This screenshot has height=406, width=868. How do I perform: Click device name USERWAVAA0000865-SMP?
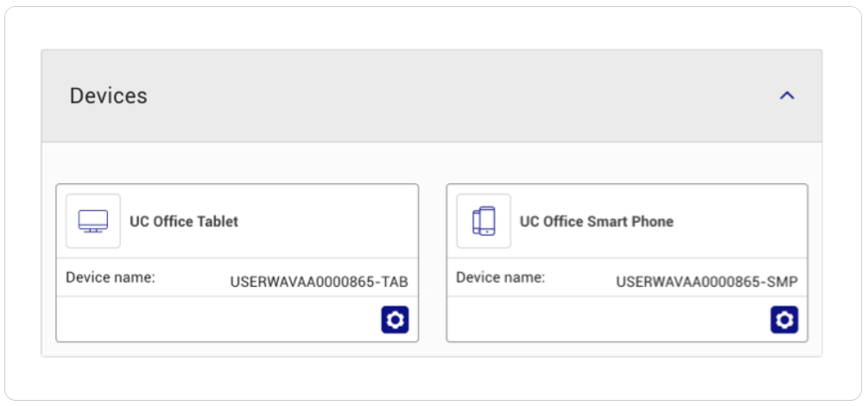[706, 282]
